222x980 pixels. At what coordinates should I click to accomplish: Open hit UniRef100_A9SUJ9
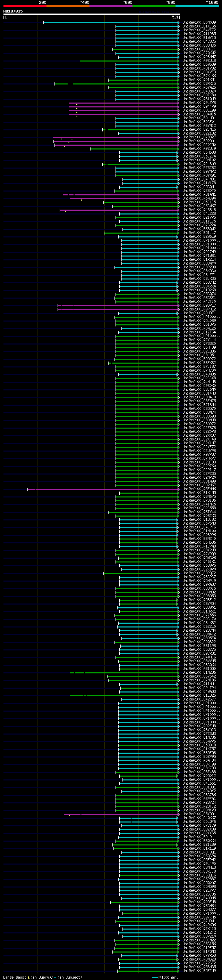[x=199, y=149]
